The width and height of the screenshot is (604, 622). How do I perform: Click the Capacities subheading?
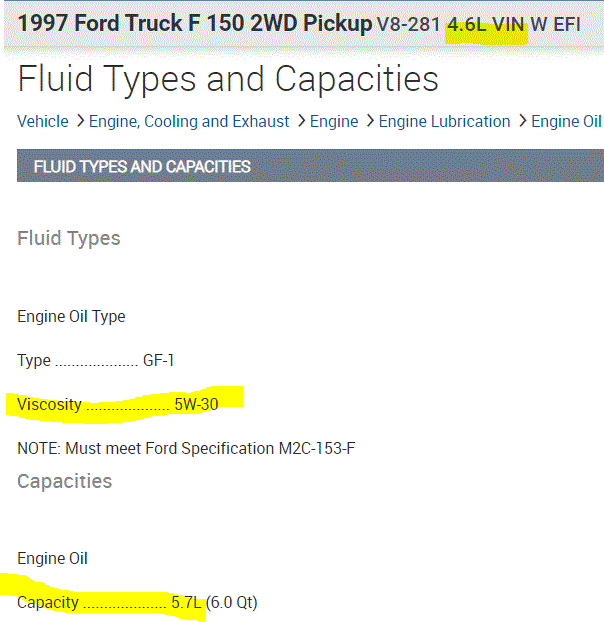pos(65,481)
